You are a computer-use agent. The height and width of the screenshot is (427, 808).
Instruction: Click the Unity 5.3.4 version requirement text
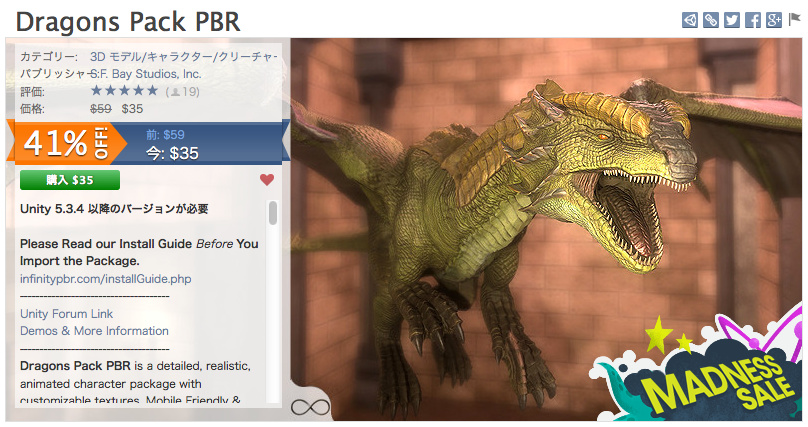coord(114,209)
